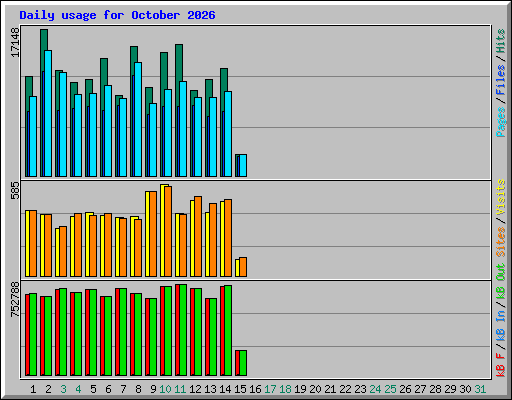Click day 15 label on the axis
The height and width of the screenshot is (400, 512).
coord(240,389)
